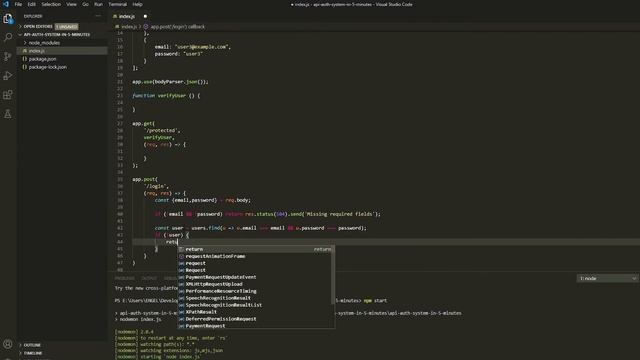
Task: Click the VS Code logo in the title bar
Action: (x=6, y=4)
